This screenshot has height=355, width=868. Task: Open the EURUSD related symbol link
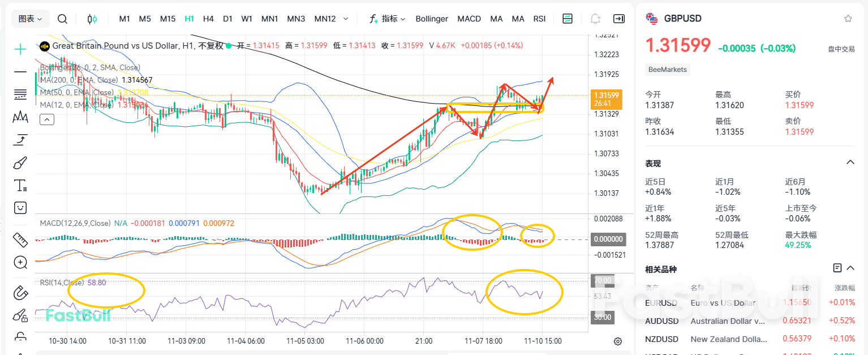tap(661, 303)
